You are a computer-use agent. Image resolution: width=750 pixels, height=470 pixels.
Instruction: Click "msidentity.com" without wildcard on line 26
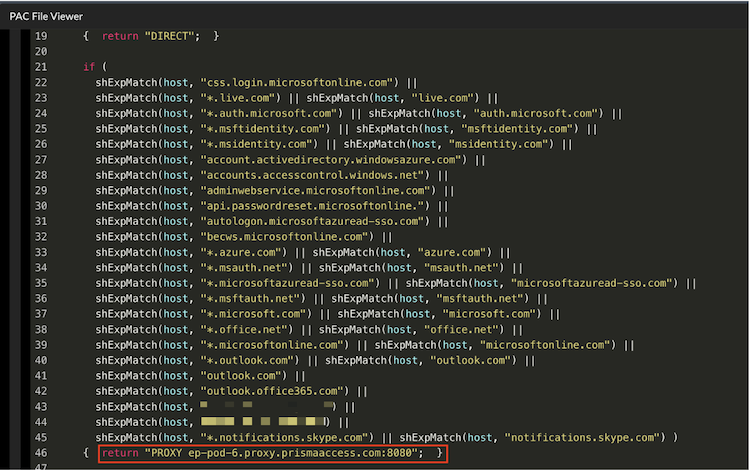pos(501,144)
